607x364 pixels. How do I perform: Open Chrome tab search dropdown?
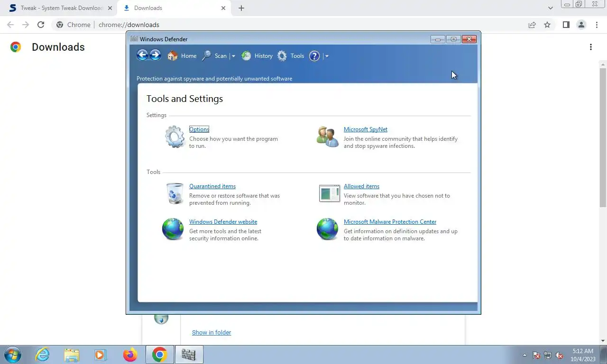coord(550,8)
